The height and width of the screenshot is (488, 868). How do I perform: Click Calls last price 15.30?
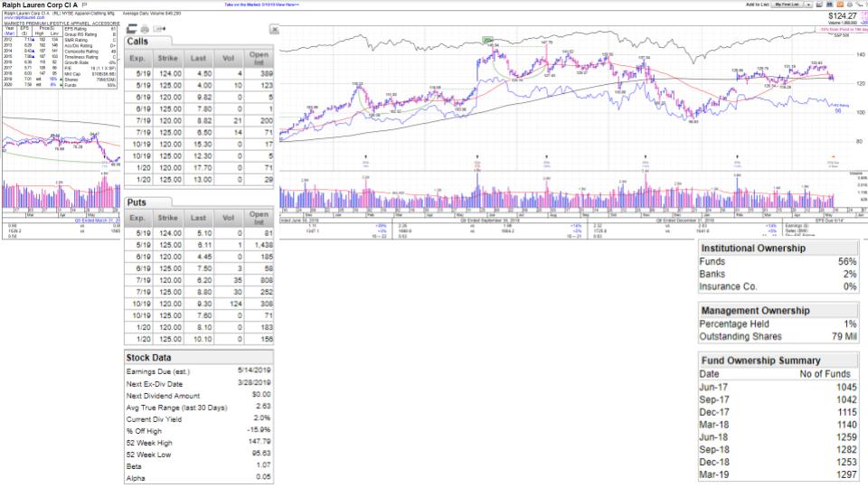tap(201, 145)
